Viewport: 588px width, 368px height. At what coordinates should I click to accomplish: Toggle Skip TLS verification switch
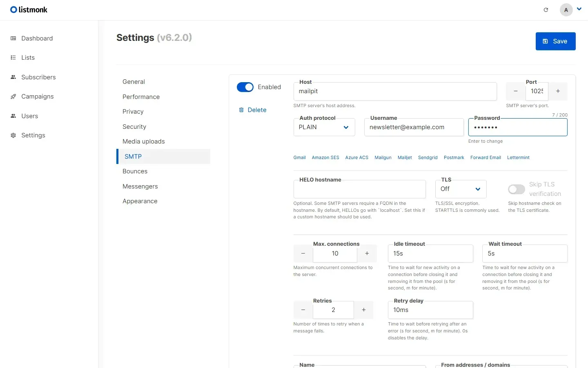[x=516, y=189]
